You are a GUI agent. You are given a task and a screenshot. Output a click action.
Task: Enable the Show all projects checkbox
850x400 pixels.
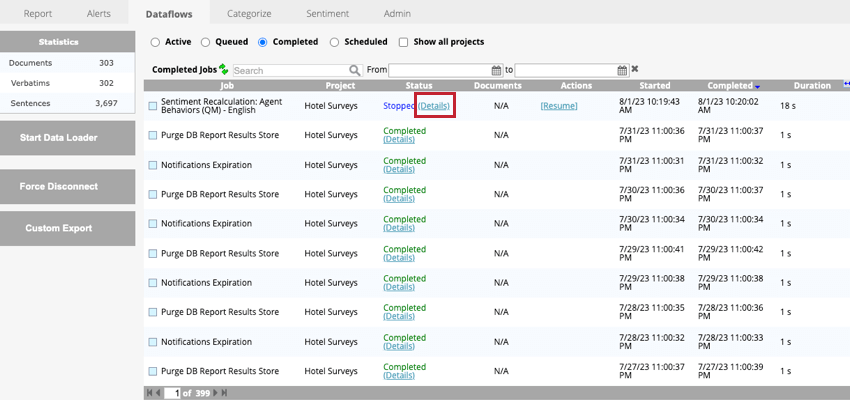pos(403,42)
